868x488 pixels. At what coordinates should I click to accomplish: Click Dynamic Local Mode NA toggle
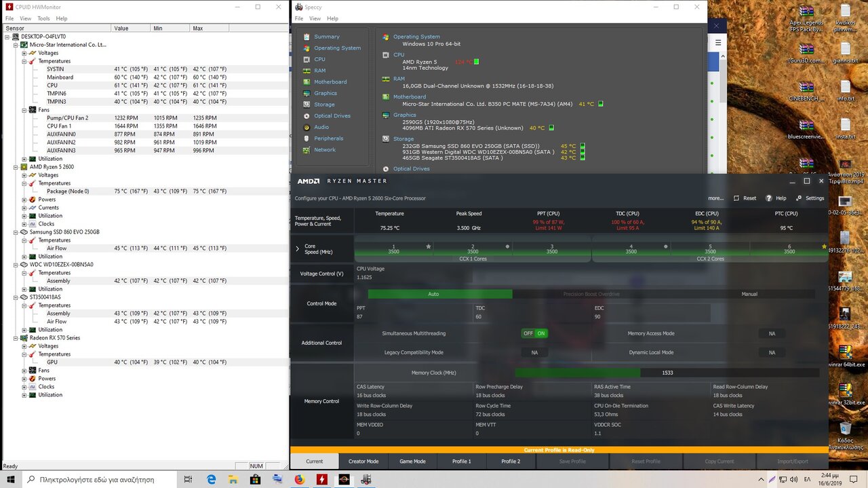772,352
